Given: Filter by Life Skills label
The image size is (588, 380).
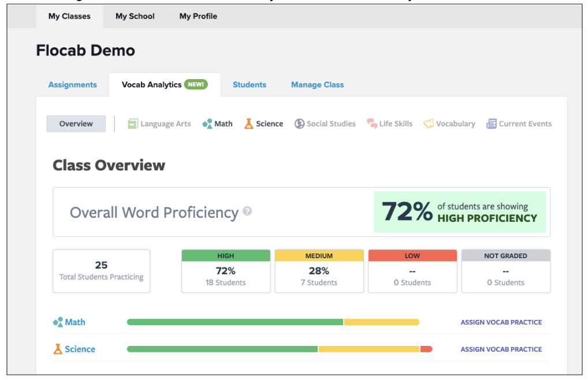Looking at the screenshot, I should (x=396, y=124).
